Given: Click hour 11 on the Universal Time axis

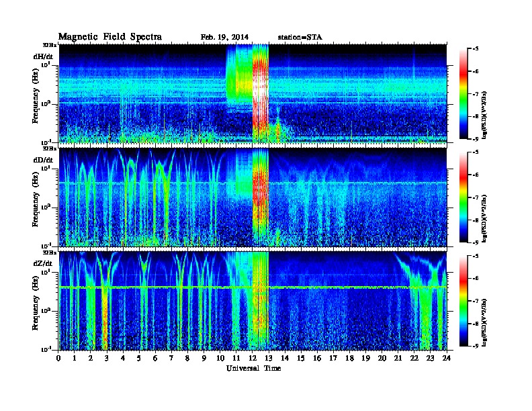Looking at the screenshot, I should [236, 359].
